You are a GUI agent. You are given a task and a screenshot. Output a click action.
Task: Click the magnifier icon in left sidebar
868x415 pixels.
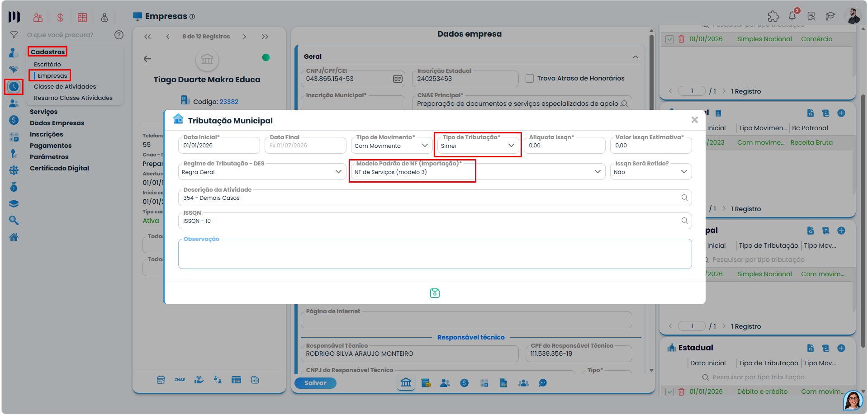click(x=14, y=220)
